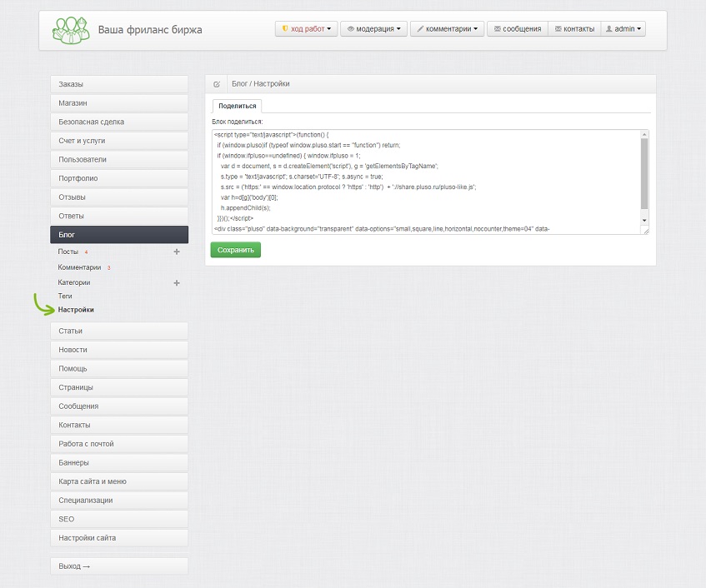Open the admin user dropdown
Image resolution: width=706 pixels, height=588 pixels.
(x=623, y=29)
